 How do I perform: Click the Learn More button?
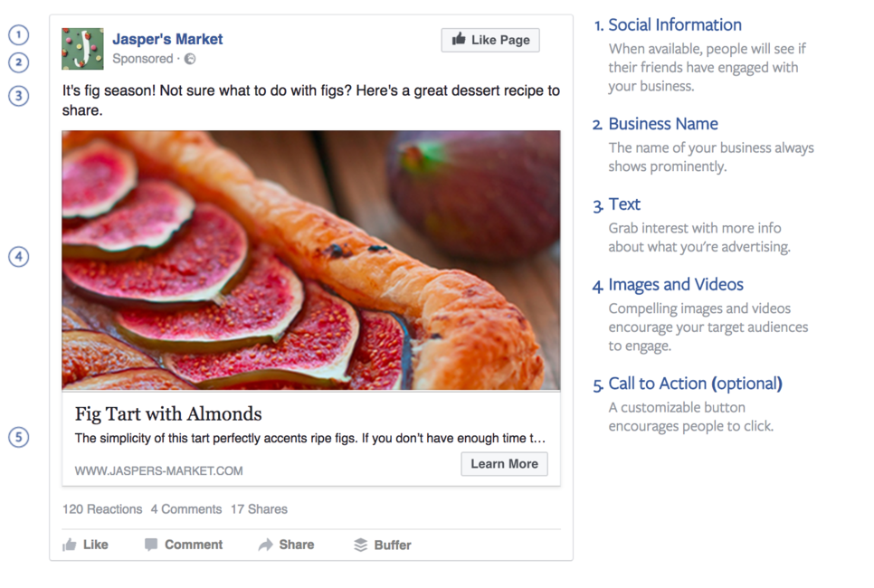coord(505,464)
